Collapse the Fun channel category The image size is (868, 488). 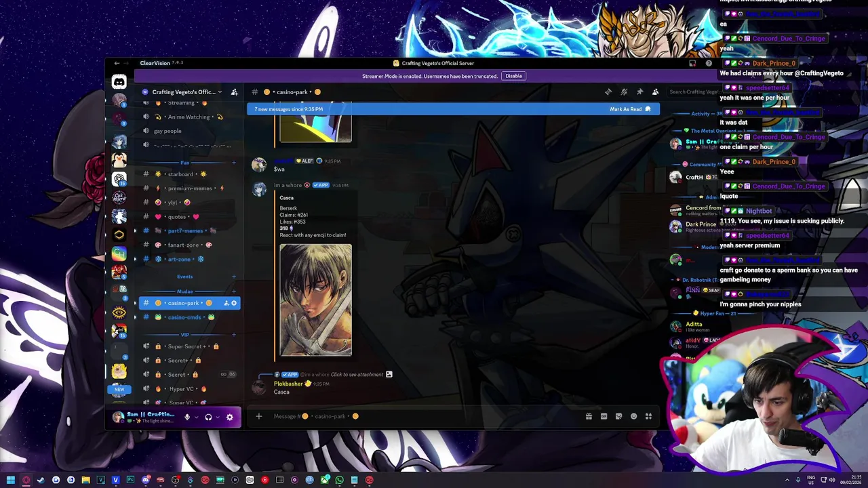[184, 163]
